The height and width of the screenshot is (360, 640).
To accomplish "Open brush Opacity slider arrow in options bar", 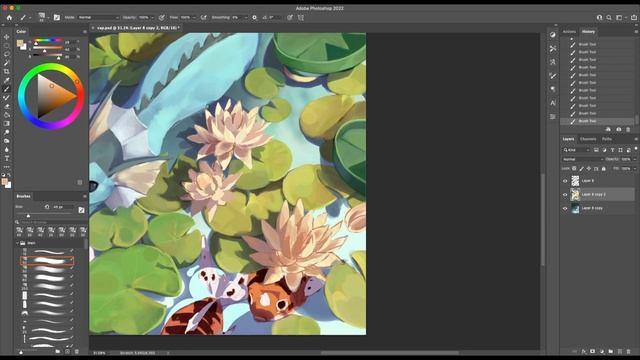I will [x=152, y=18].
